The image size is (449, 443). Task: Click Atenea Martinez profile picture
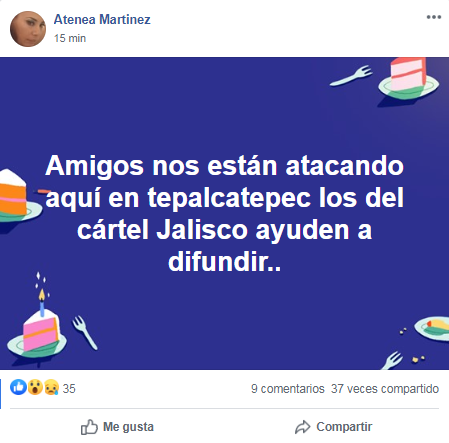click(x=28, y=29)
